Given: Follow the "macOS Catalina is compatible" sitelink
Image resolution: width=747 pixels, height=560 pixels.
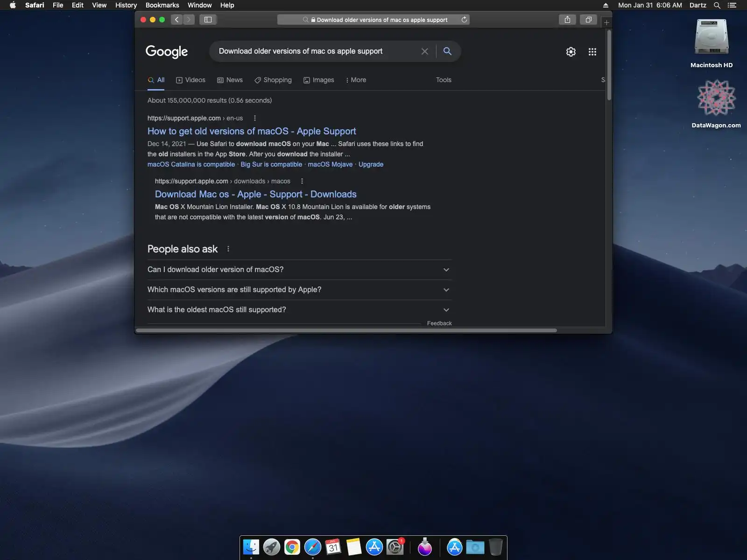Looking at the screenshot, I should coord(191,164).
